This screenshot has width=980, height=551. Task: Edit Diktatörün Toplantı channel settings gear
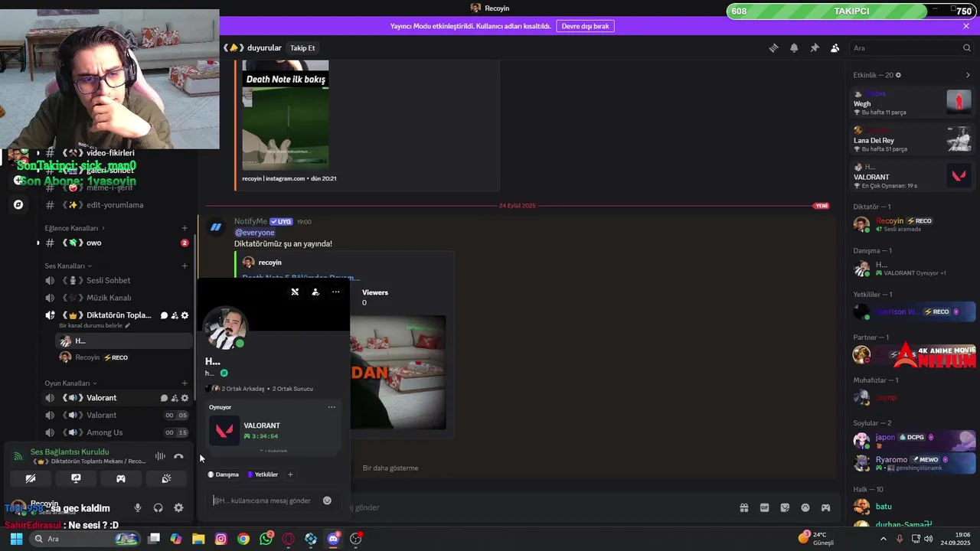coord(185,315)
